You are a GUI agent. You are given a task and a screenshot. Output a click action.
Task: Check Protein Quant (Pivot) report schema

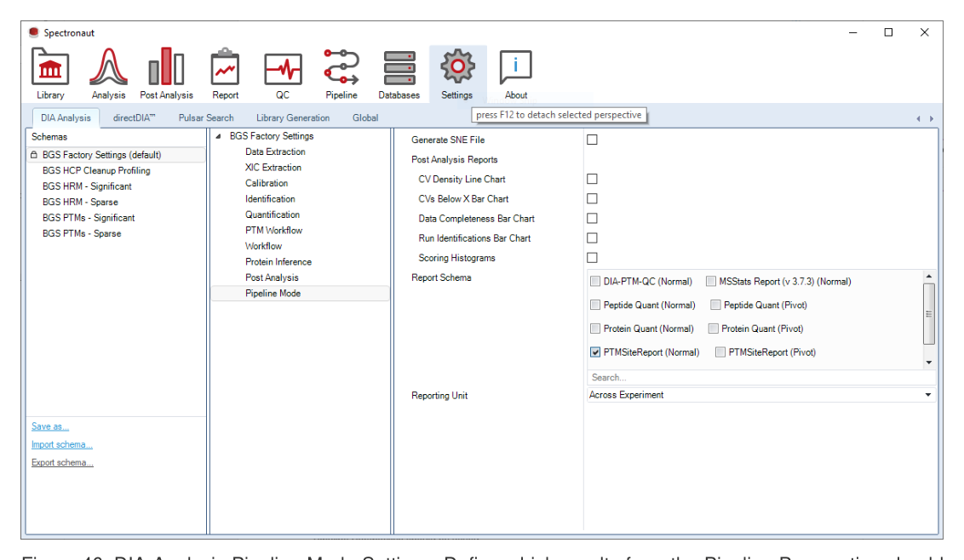click(x=713, y=329)
